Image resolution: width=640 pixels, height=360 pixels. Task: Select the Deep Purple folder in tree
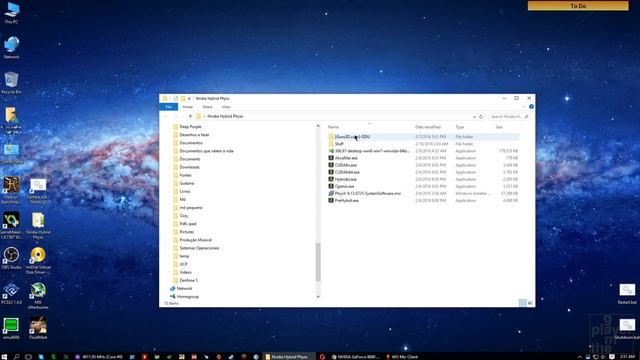click(x=190, y=127)
